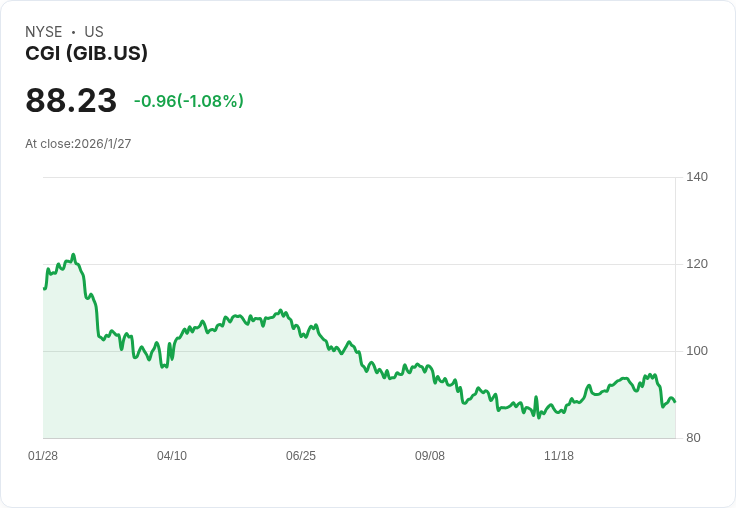The width and height of the screenshot is (736, 508).
Task: Click the NYSE exchange label
Action: coord(44,32)
